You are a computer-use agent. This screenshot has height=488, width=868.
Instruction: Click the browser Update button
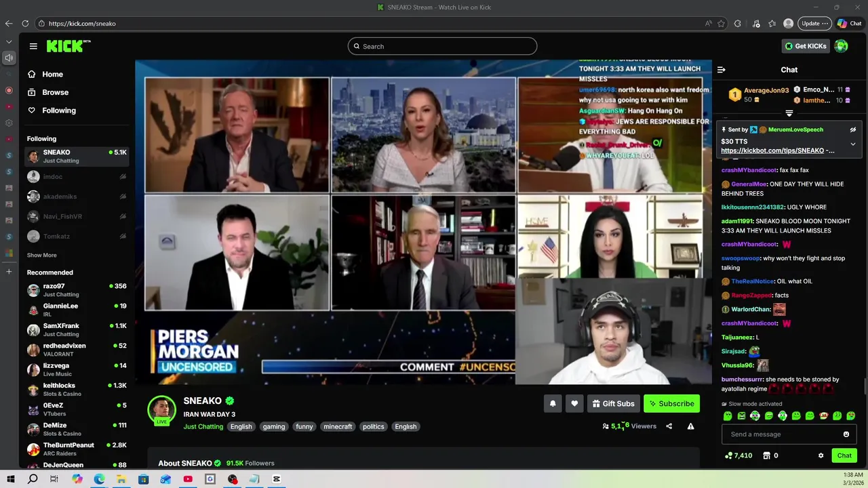(x=814, y=24)
